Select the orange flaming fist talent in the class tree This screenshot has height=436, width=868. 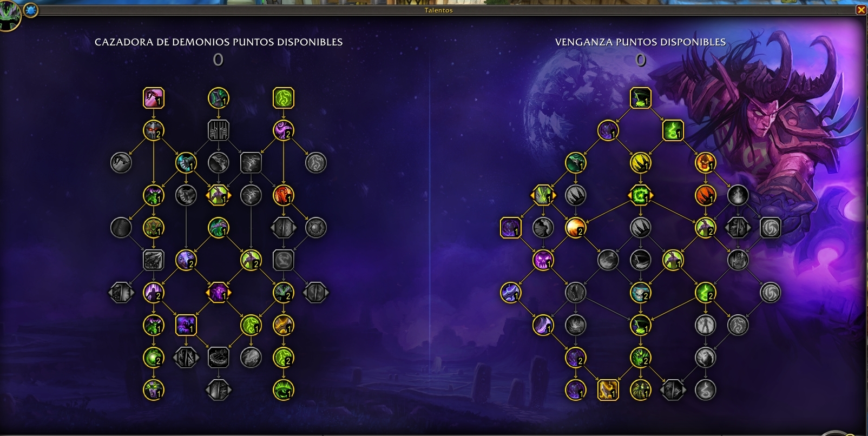point(284,195)
